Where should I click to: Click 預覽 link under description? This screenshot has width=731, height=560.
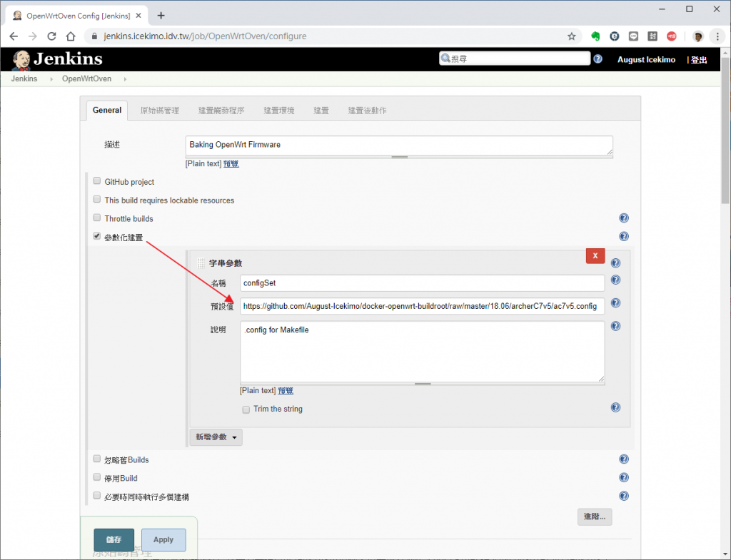tap(231, 163)
